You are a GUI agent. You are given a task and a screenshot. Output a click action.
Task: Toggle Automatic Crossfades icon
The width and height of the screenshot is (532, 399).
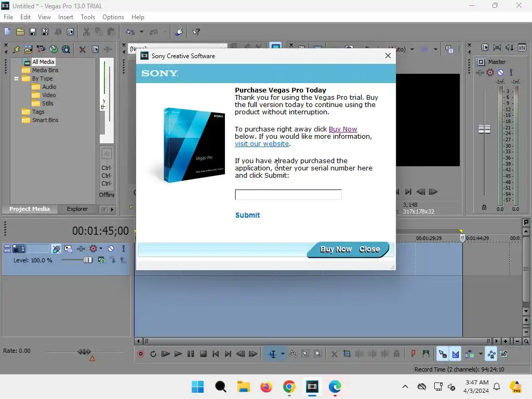pos(455,354)
